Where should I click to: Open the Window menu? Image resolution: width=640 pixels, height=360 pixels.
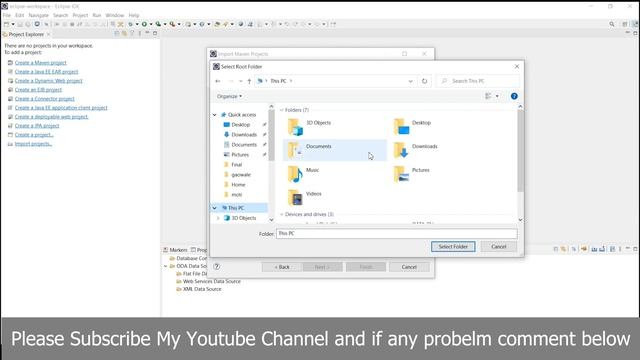(x=115, y=15)
